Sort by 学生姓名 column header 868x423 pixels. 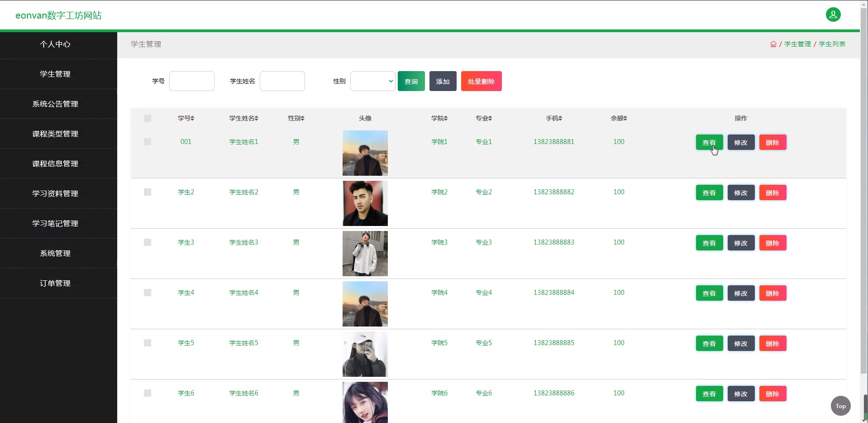[x=243, y=118]
